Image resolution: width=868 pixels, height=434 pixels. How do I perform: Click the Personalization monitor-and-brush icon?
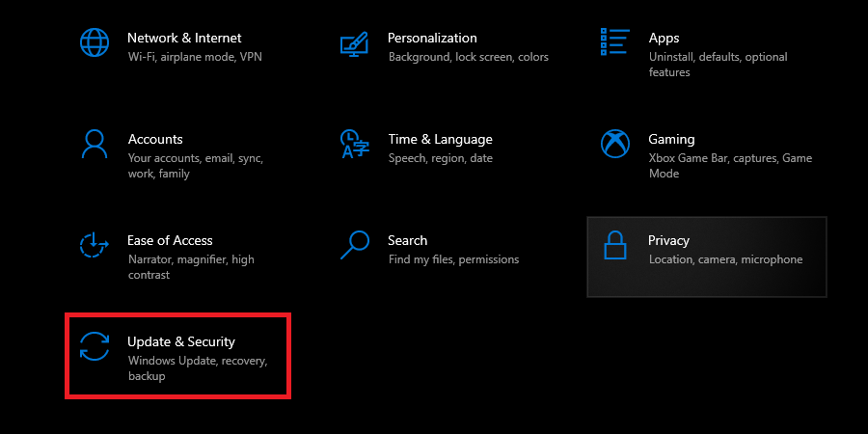(354, 43)
